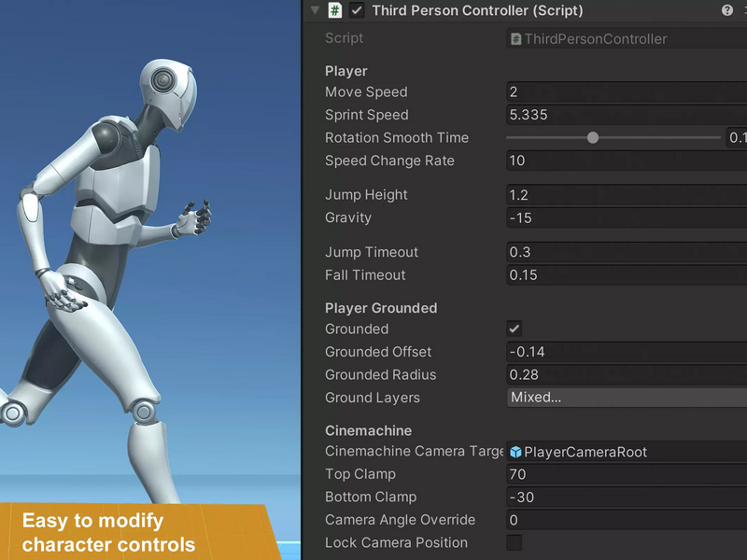This screenshot has width=747, height=560.
Task: Click the ThirdPersonController script reference field
Action: coord(627,39)
